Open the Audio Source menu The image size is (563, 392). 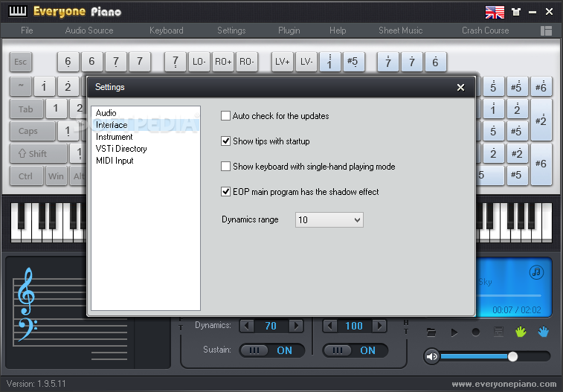click(89, 30)
